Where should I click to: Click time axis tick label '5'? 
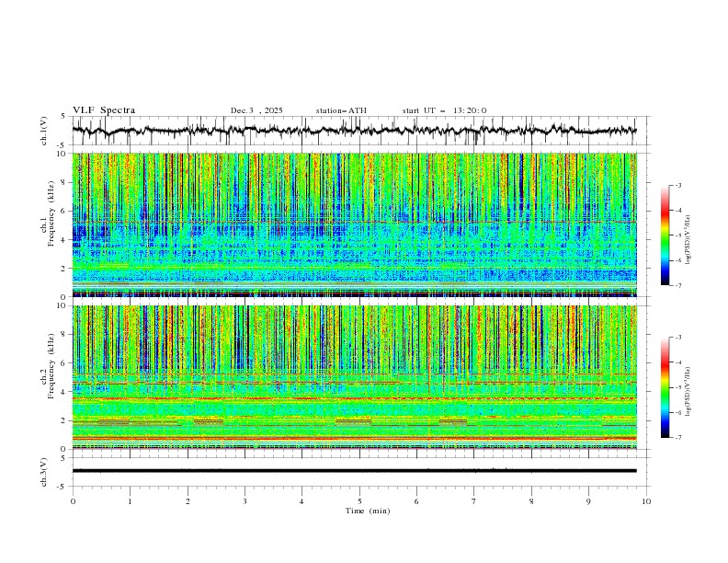point(359,501)
